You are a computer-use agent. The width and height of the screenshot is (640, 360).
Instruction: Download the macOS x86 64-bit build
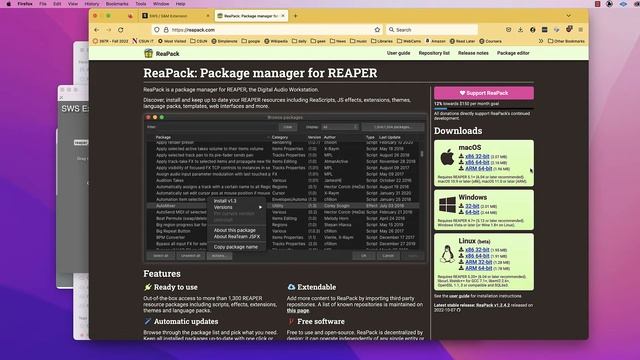click(x=477, y=162)
